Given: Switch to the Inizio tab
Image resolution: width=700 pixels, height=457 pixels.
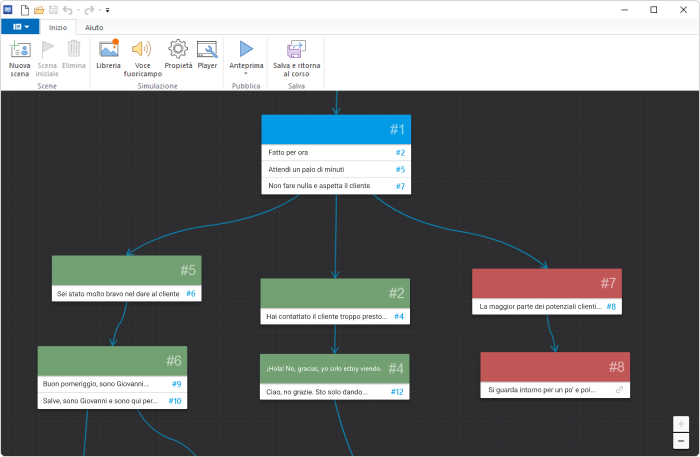Looking at the screenshot, I should tap(58, 27).
